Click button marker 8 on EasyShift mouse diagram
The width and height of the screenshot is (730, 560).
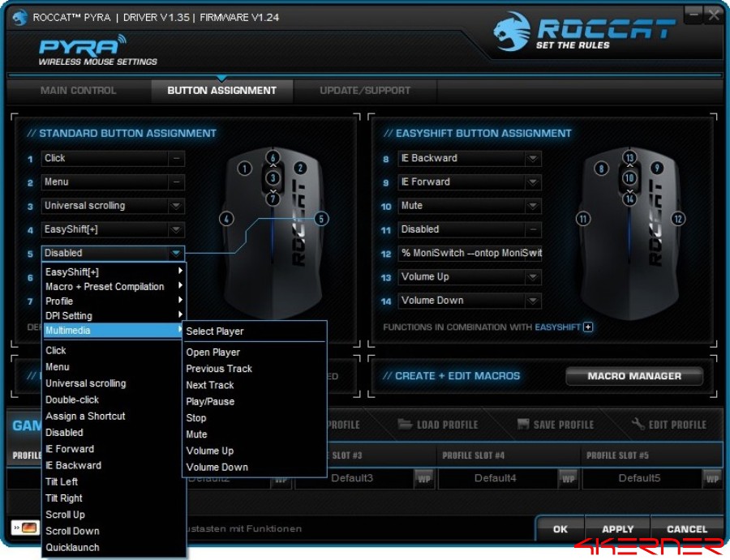click(x=602, y=169)
